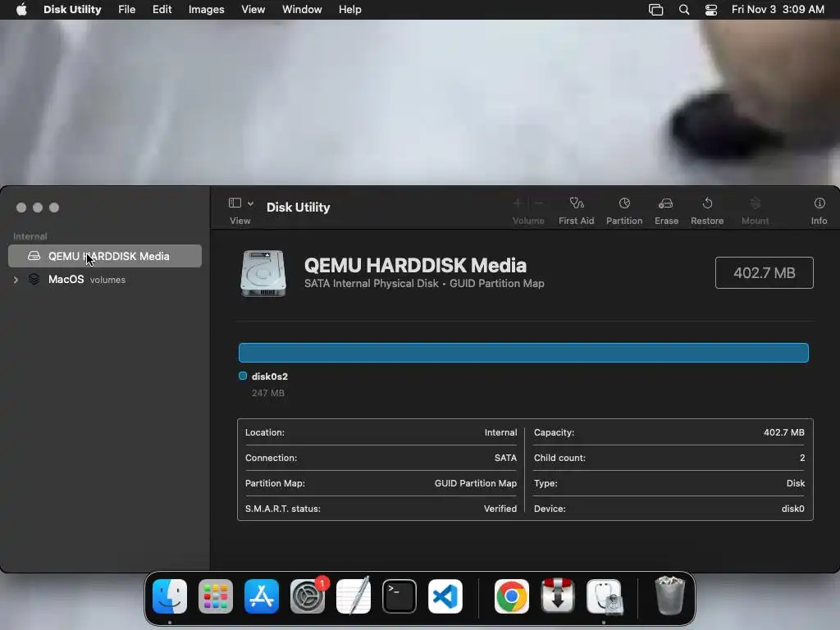Open Terminal from the Dock
The width and height of the screenshot is (840, 630).
click(x=399, y=596)
